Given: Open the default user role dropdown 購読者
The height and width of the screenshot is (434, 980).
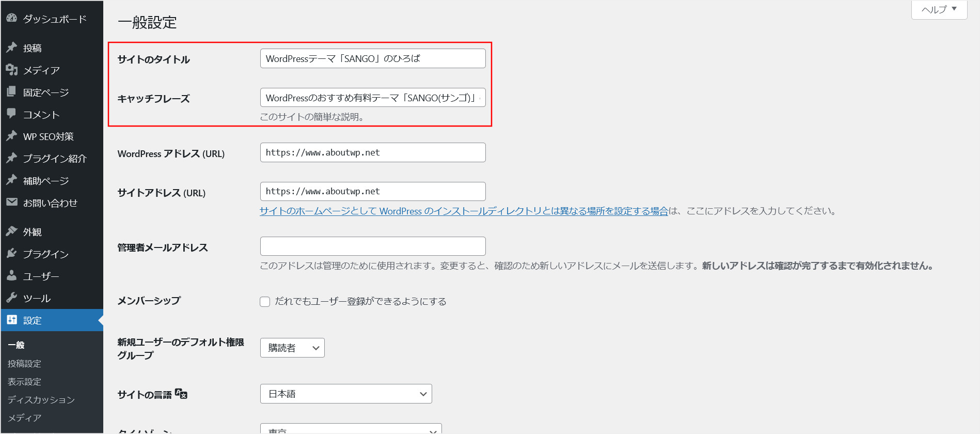Looking at the screenshot, I should click(292, 348).
